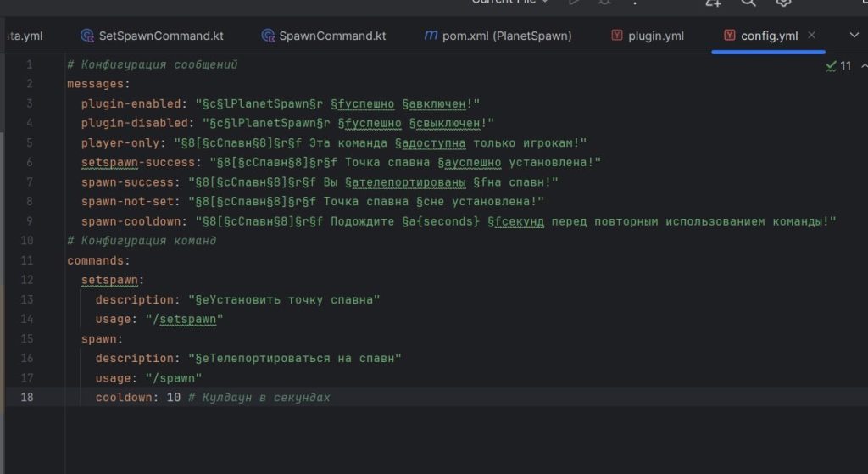This screenshot has height=474, width=868.
Task: Open IDE settings gear icon
Action: tap(784, 3)
